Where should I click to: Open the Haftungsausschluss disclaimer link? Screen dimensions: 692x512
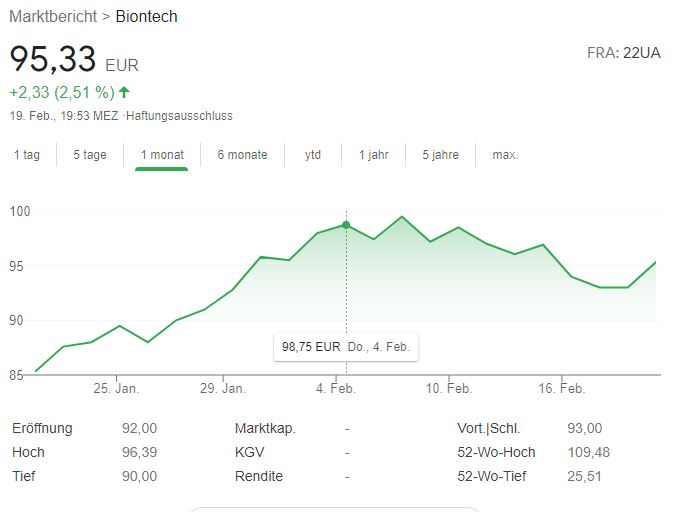179,116
